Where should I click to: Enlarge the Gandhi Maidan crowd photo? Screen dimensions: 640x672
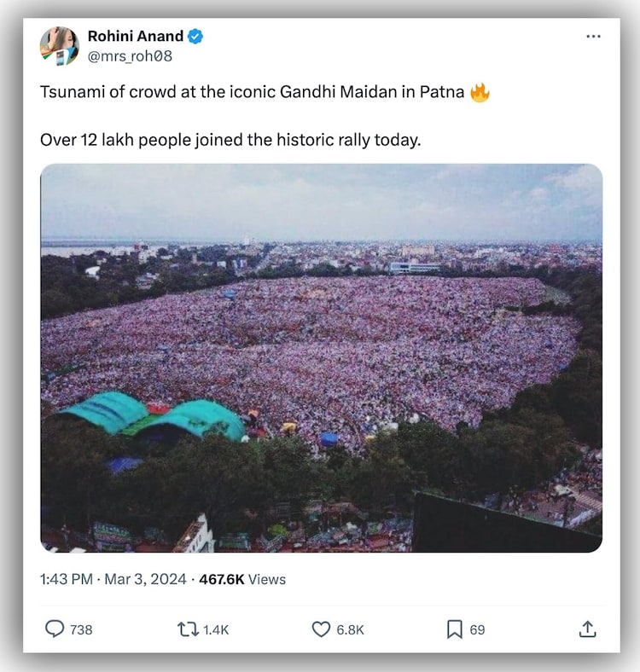(x=321, y=358)
